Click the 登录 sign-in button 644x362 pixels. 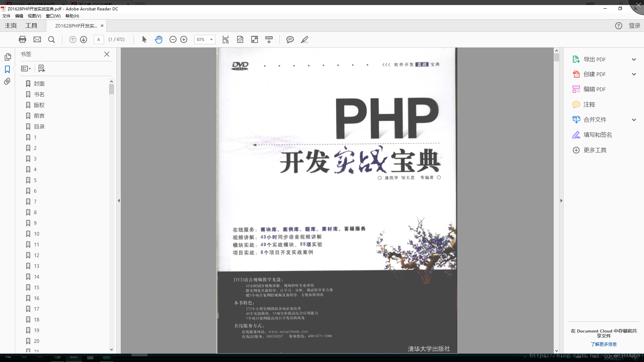point(634,26)
